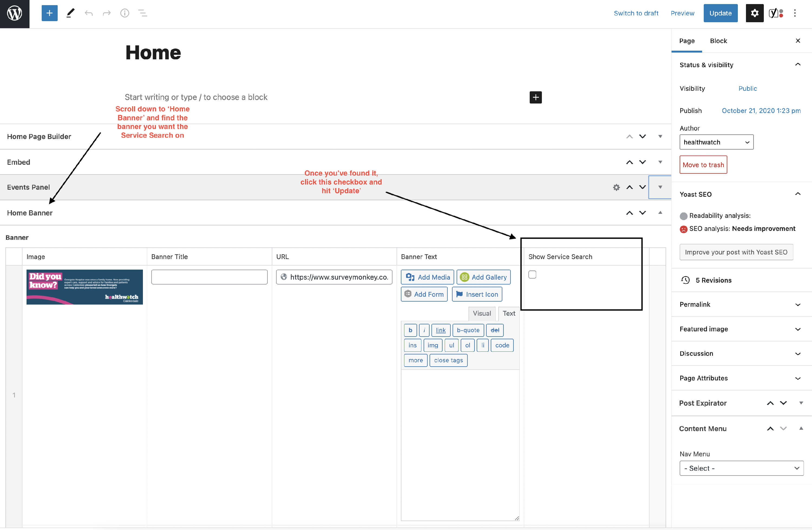Enable the Show Service Search checkbox
This screenshot has height=530, width=812.
pos(532,274)
